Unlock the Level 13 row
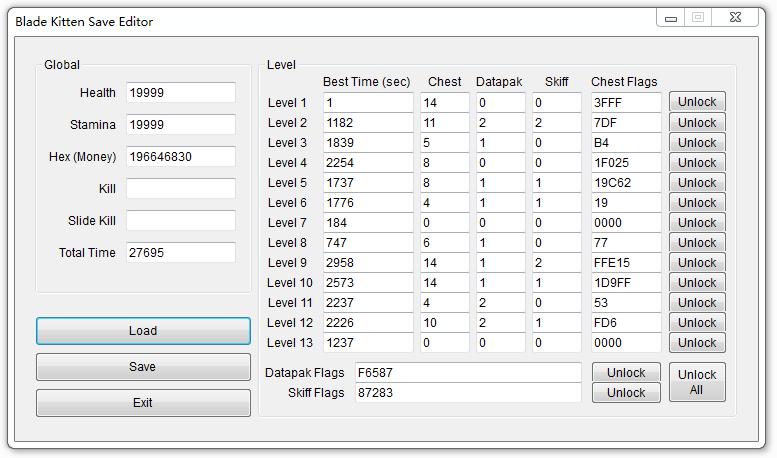Image resolution: width=777 pixels, height=458 pixels. click(x=697, y=342)
